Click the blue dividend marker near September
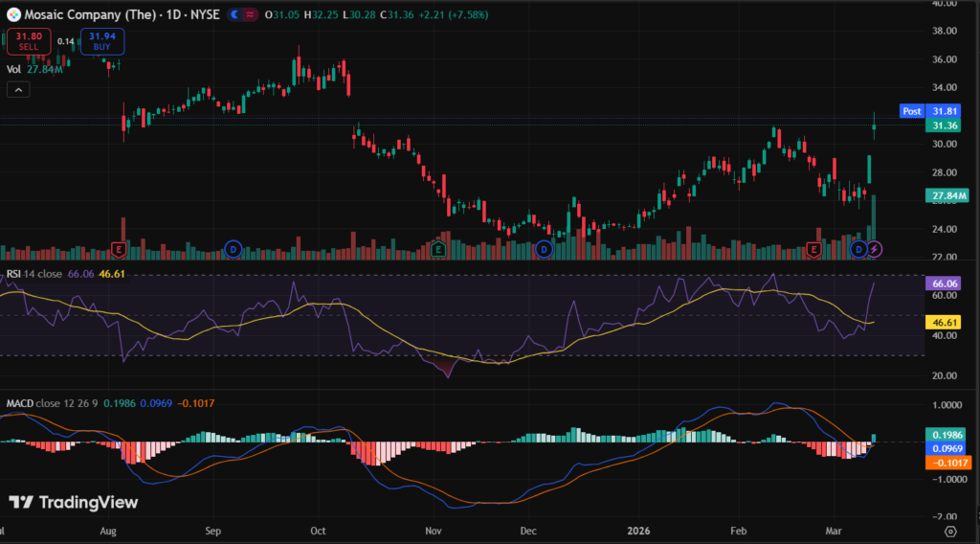Image resolution: width=980 pixels, height=544 pixels. [233, 249]
